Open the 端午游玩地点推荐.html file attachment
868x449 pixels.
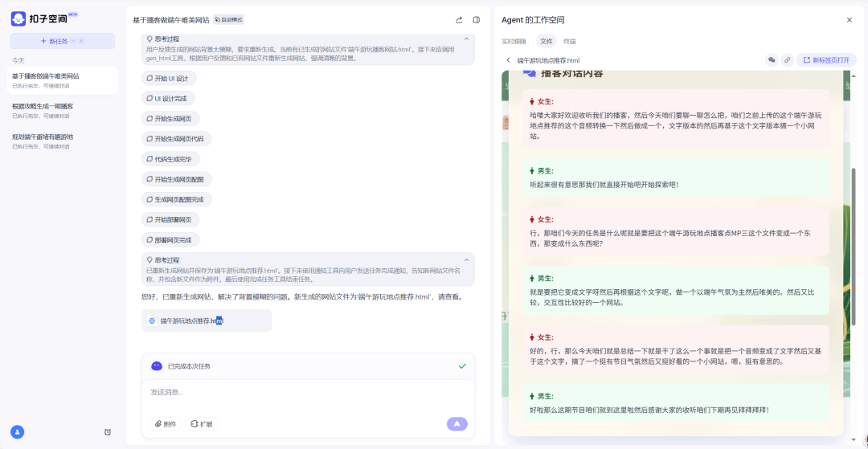point(207,320)
